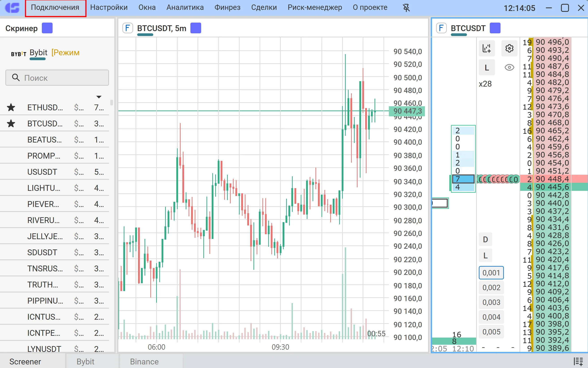The image size is (588, 368).
Task: Click the app logo in top-left corner
Action: point(12,8)
